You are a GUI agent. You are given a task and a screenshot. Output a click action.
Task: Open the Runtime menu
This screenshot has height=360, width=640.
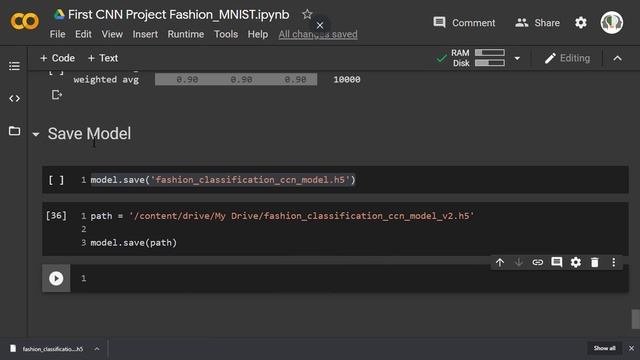(x=186, y=34)
